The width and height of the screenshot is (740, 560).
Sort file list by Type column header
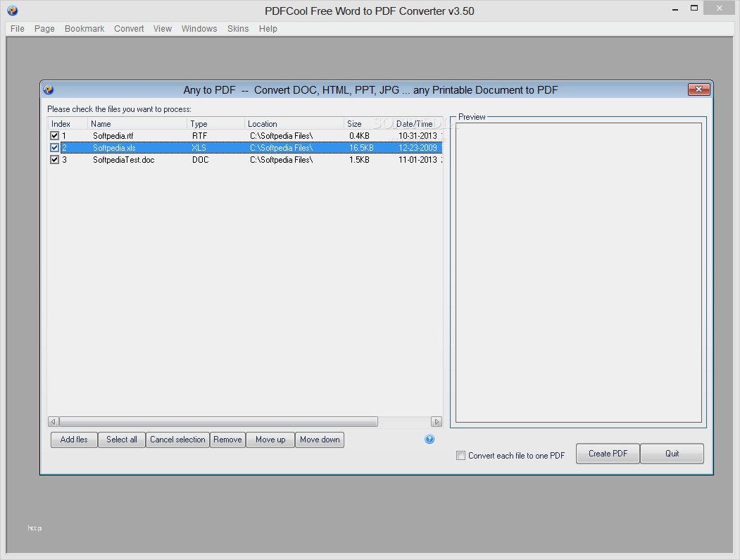(216, 124)
